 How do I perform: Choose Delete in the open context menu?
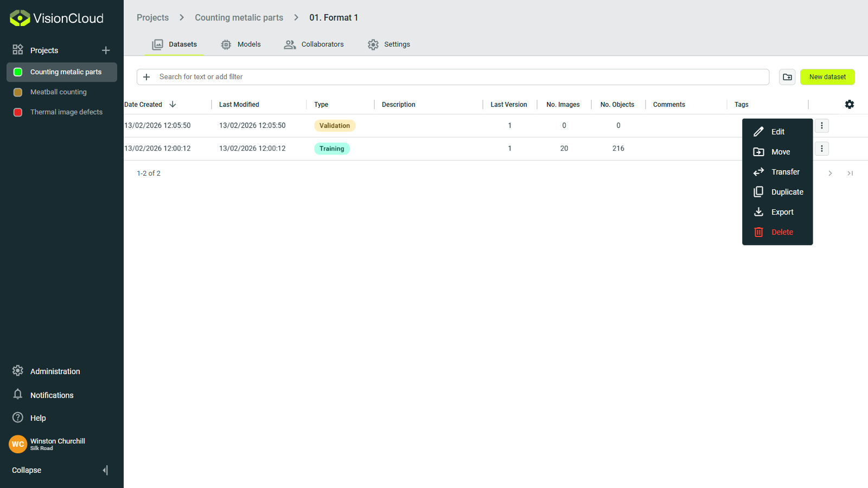point(782,232)
